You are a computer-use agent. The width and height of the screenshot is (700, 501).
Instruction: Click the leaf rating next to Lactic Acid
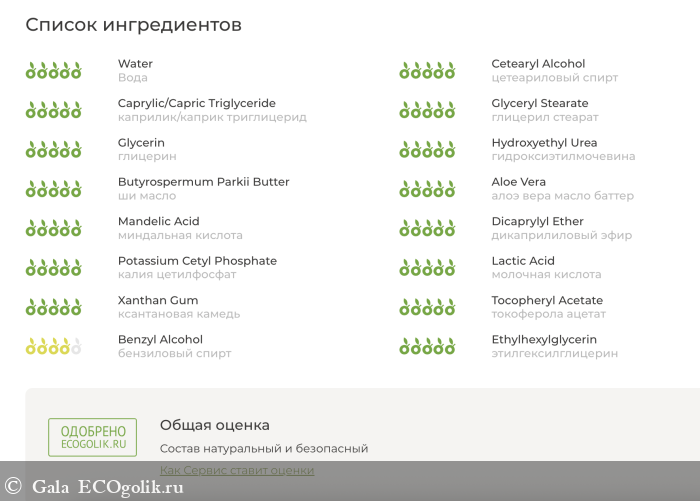click(x=427, y=268)
